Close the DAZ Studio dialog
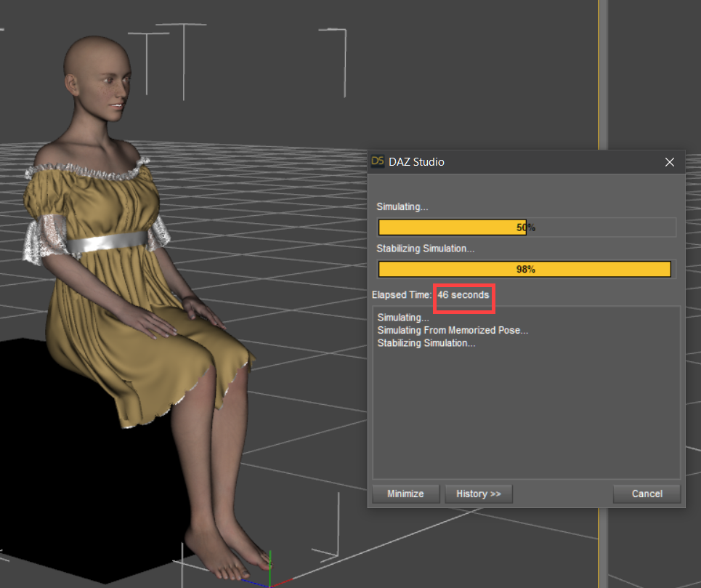The height and width of the screenshot is (588, 701). coord(669,162)
